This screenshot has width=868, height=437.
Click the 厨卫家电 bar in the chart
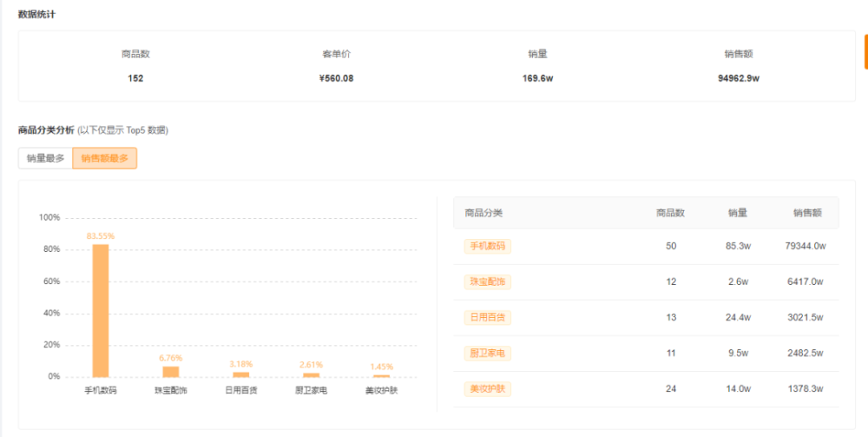point(311,375)
